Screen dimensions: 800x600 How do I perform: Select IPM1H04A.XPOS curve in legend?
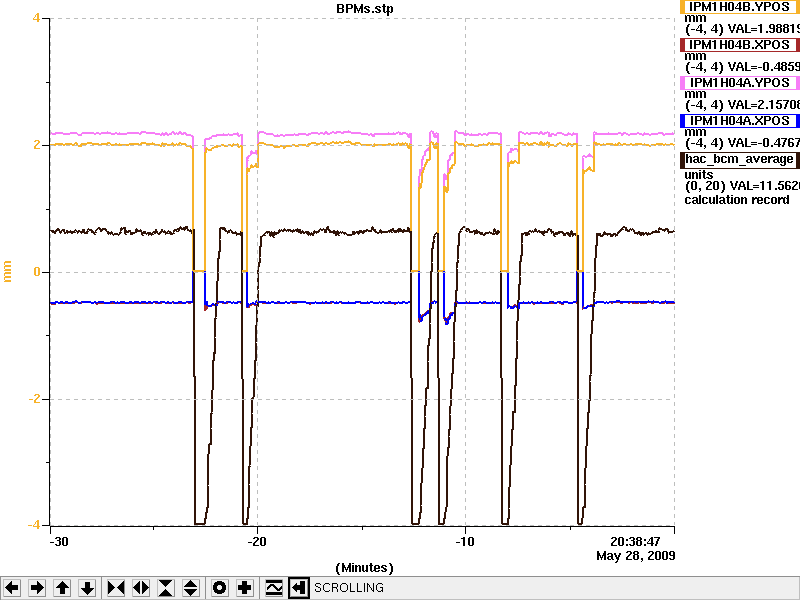[x=740, y=120]
